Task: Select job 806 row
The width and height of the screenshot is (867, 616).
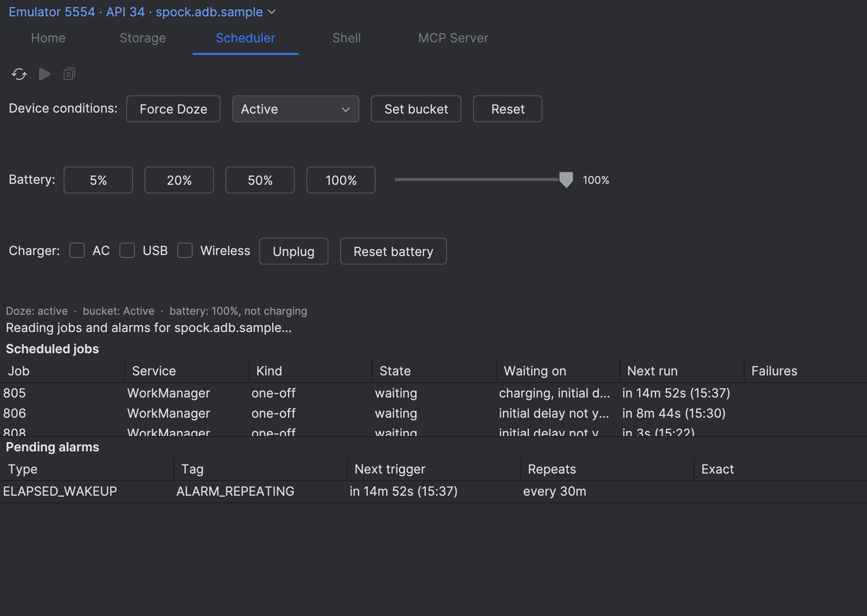Action: click(434, 413)
